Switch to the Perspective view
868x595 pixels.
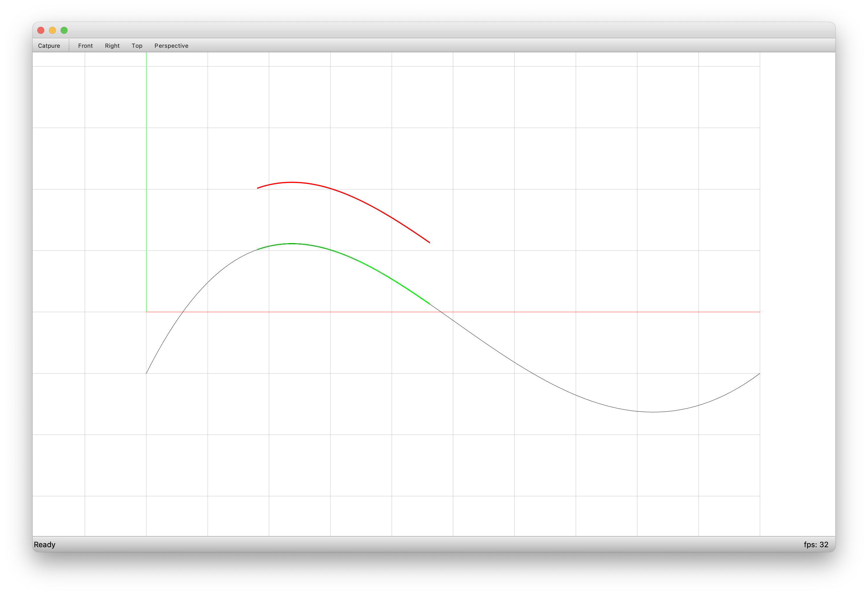coord(171,45)
